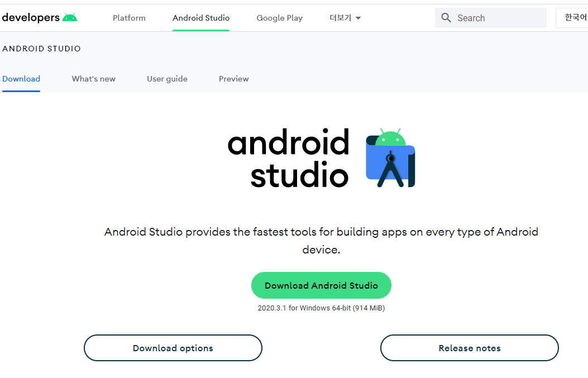Click the ANDROID STUDIO section heading

[x=42, y=49]
